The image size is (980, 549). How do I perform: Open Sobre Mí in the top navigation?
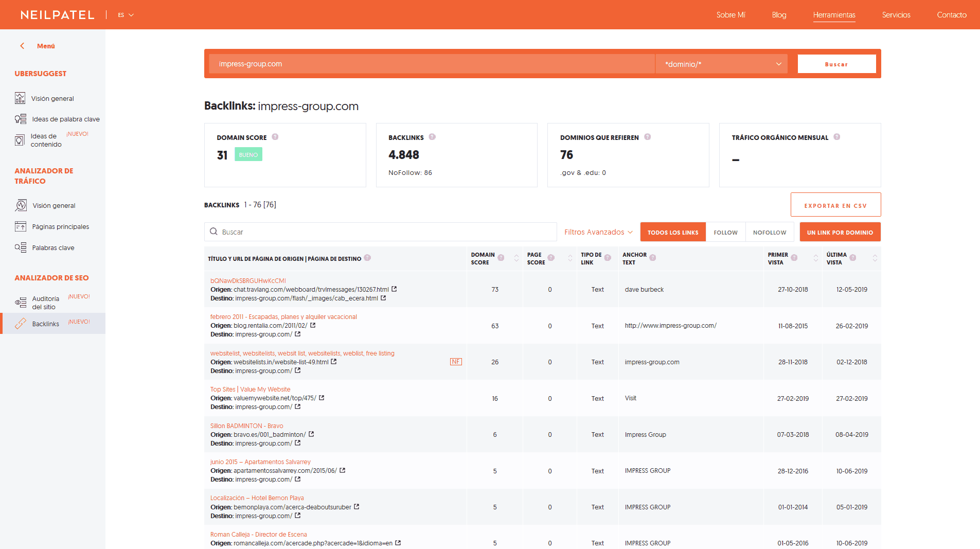pyautogui.click(x=730, y=15)
